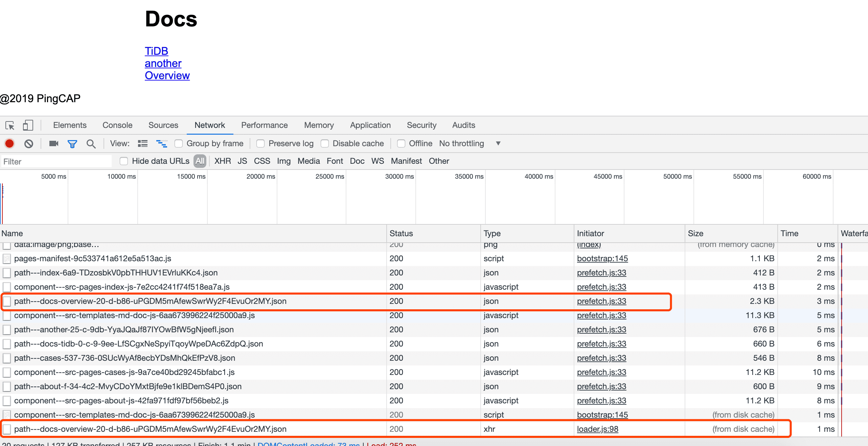Click into the Filter text field
The image size is (868, 446).
[x=56, y=162]
